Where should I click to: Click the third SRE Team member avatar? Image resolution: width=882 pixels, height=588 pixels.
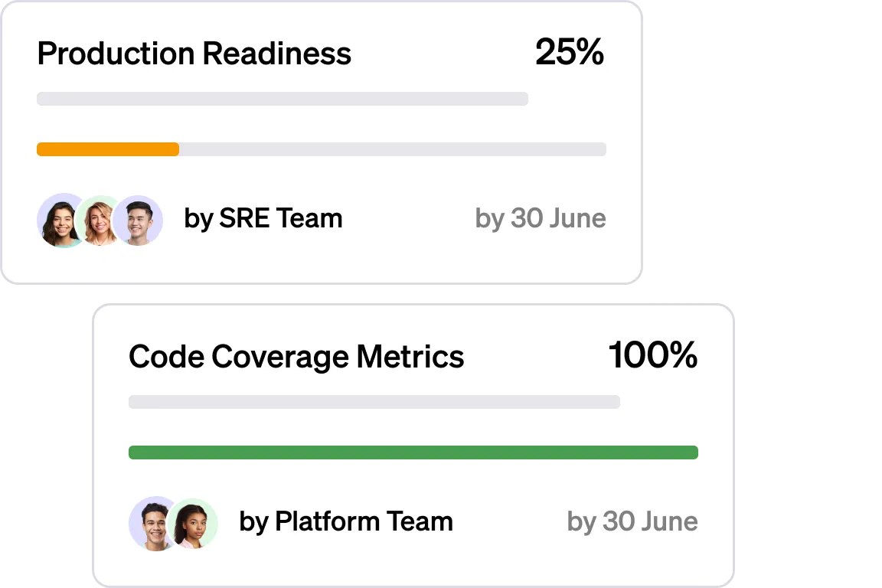[x=138, y=220]
